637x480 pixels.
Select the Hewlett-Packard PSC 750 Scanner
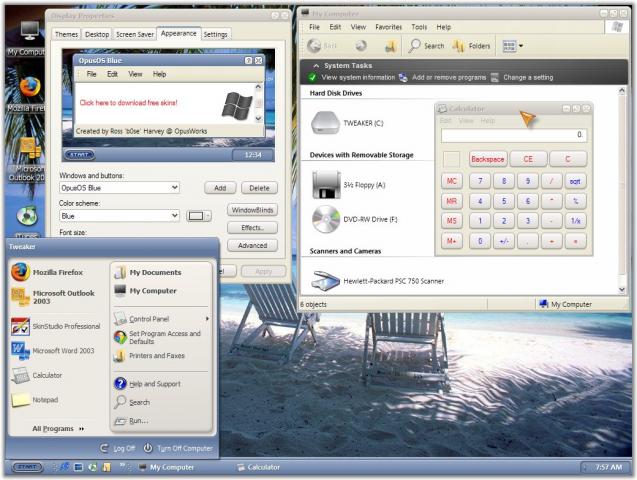(378, 281)
